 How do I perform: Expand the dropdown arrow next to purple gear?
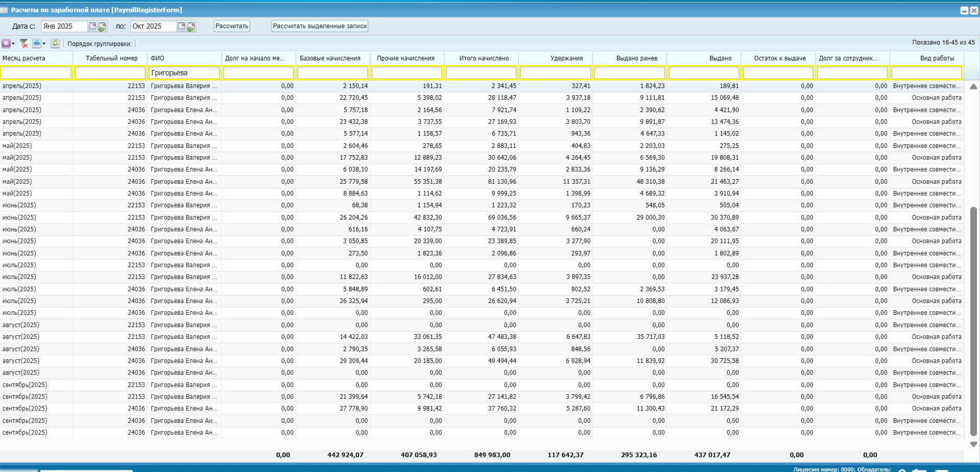[13, 44]
